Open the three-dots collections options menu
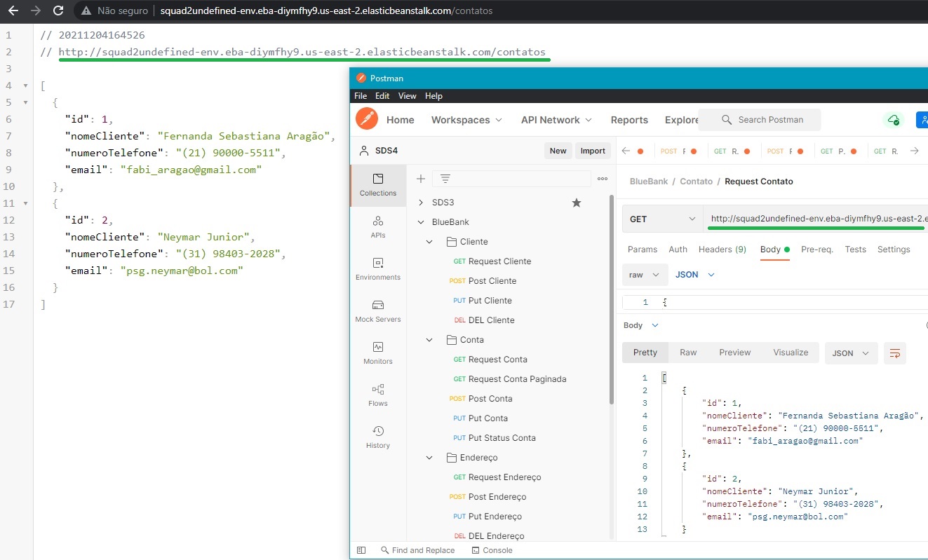Screen dimensions: 928x560 point(602,179)
